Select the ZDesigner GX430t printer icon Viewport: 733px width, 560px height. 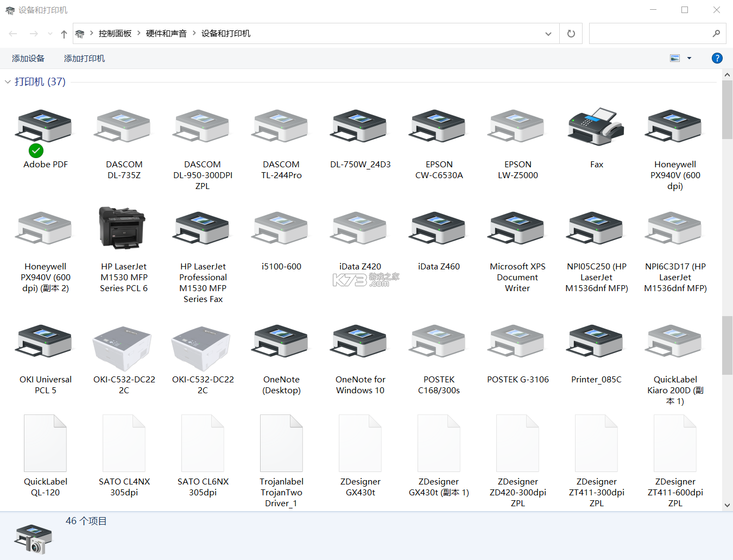[360, 443]
